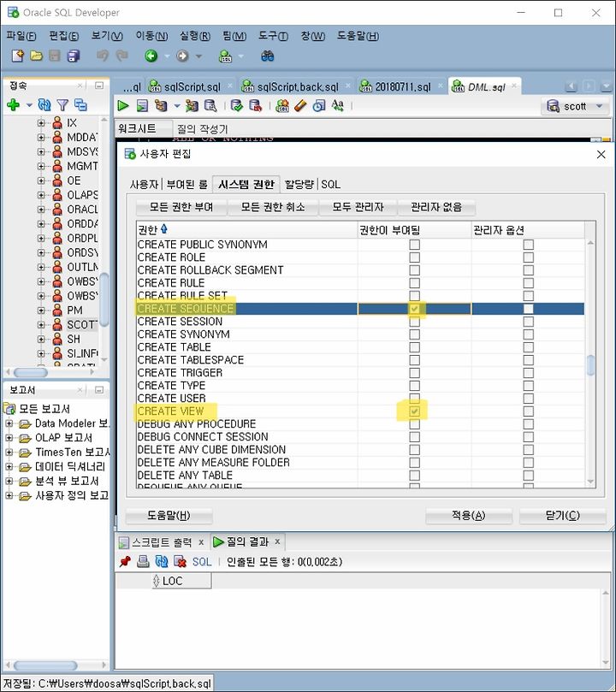Sort by the 권한 column header

tap(246, 229)
